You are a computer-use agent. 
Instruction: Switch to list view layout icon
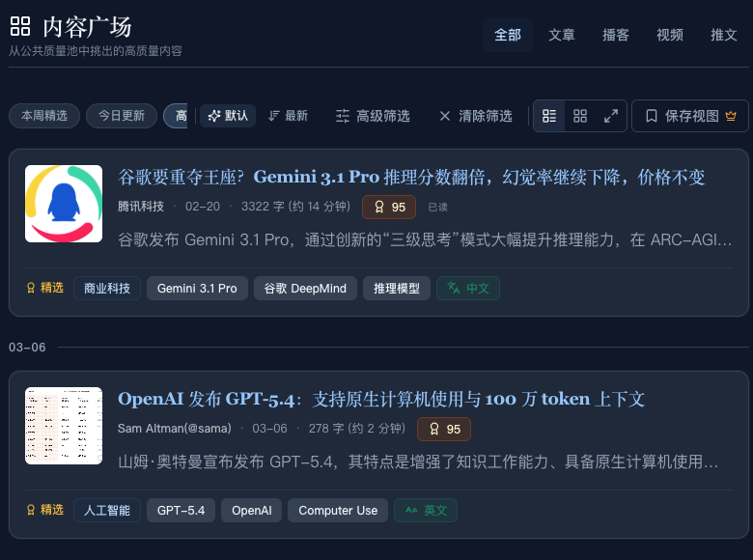click(x=549, y=116)
